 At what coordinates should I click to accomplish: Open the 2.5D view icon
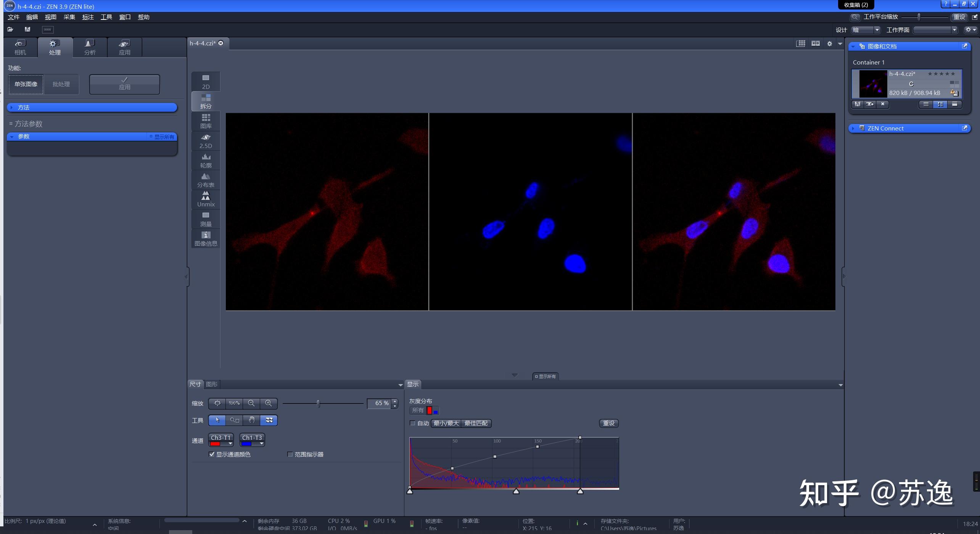click(206, 141)
